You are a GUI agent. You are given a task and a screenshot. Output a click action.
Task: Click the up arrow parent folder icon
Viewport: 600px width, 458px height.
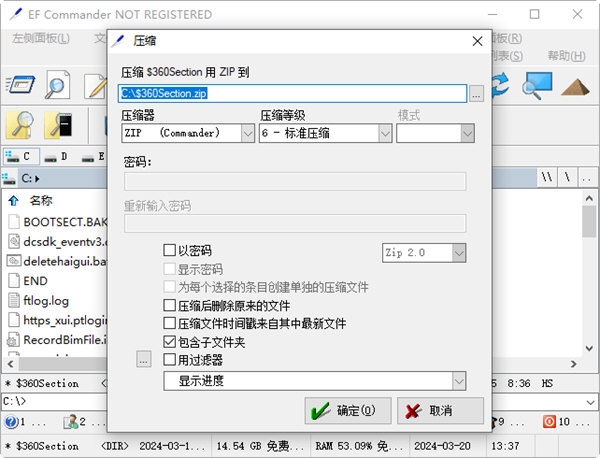click(x=14, y=200)
